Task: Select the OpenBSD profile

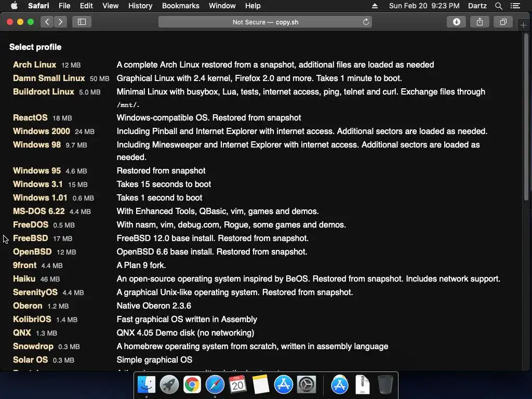Action: (32, 252)
